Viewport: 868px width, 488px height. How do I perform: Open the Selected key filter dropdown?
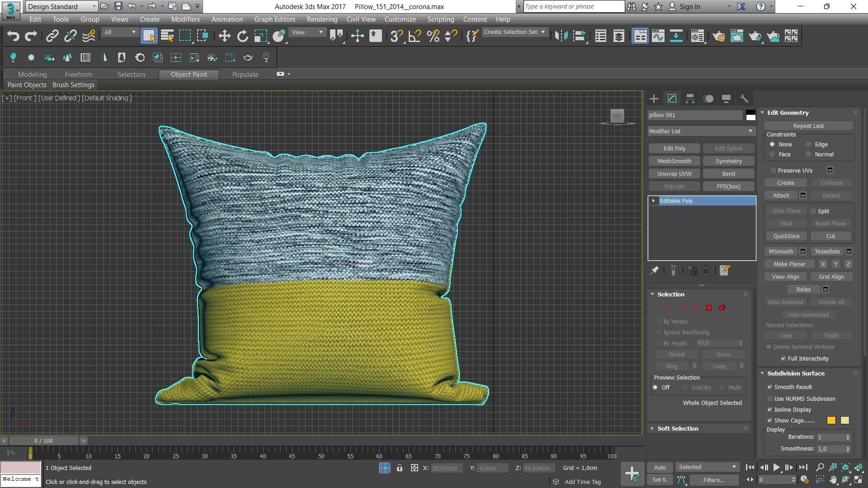[x=707, y=467]
